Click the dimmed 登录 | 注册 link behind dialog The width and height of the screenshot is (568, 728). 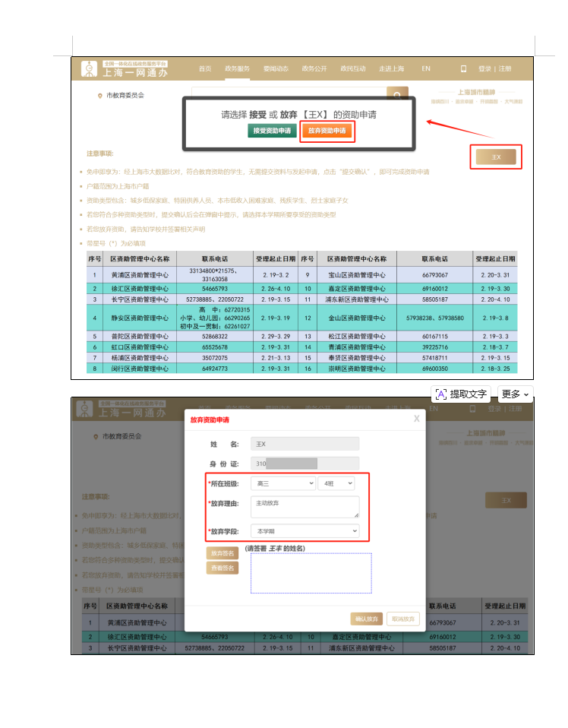[505, 409]
